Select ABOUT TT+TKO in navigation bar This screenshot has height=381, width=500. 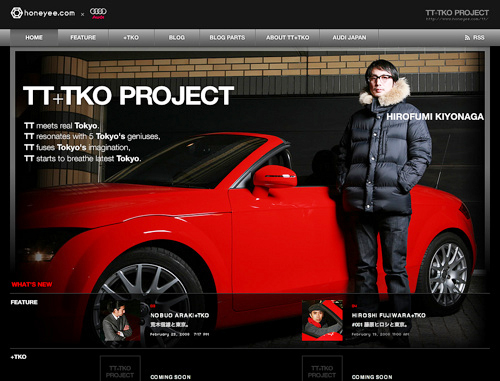point(287,38)
